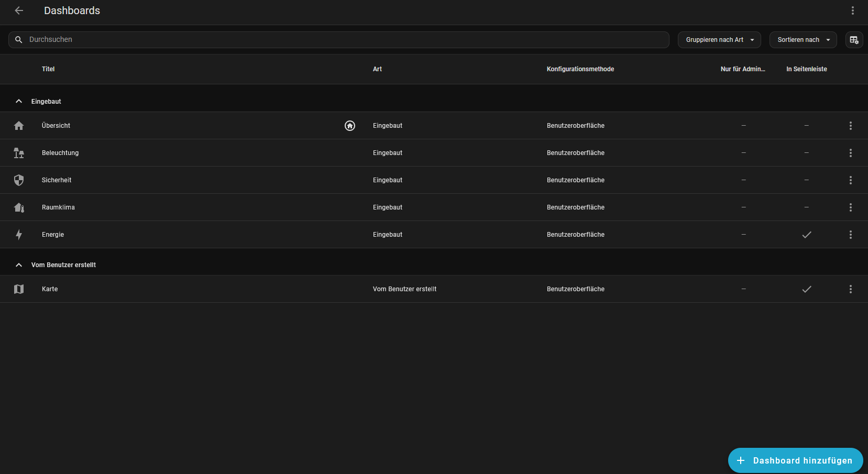Sort by the Titel column header

point(48,69)
